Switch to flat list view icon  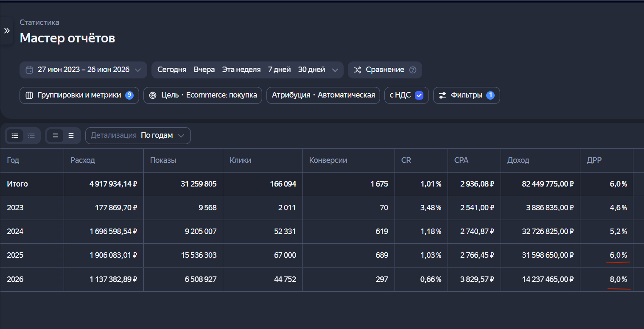pos(15,136)
